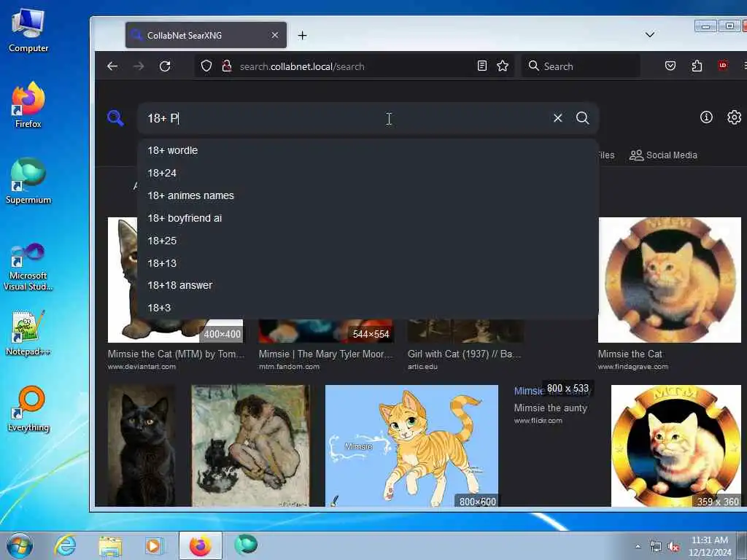Open 'Mimsie the aunty' flickr result
Image resolution: width=747 pixels, height=560 pixels.
(x=550, y=408)
